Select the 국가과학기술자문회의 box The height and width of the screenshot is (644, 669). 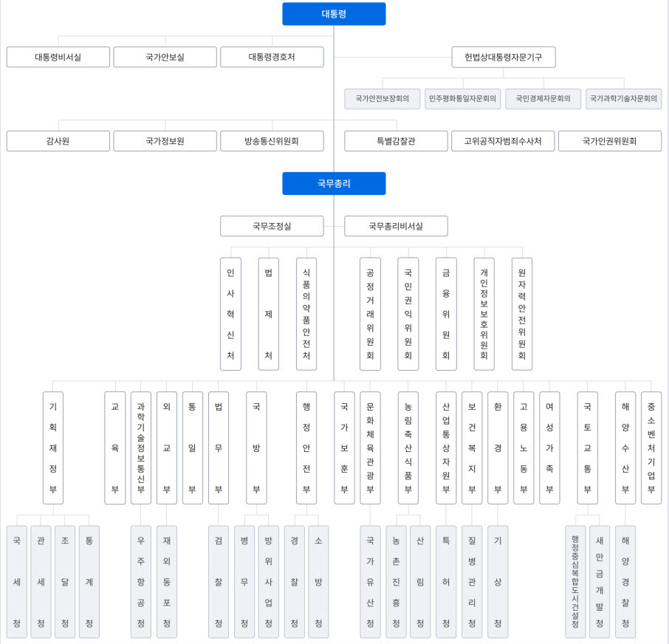623,99
